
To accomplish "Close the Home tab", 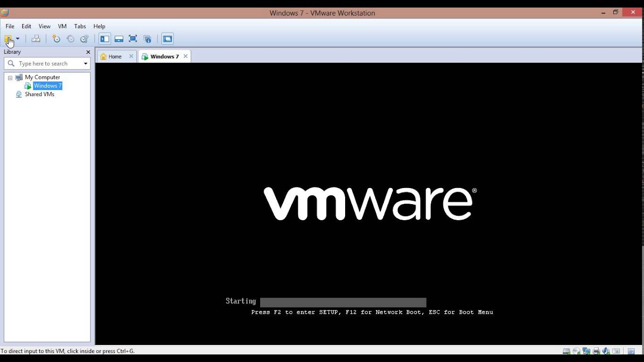I will click(131, 56).
